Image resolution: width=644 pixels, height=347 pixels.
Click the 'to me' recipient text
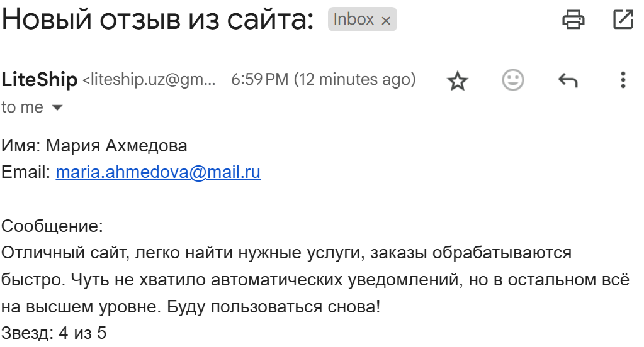22,107
